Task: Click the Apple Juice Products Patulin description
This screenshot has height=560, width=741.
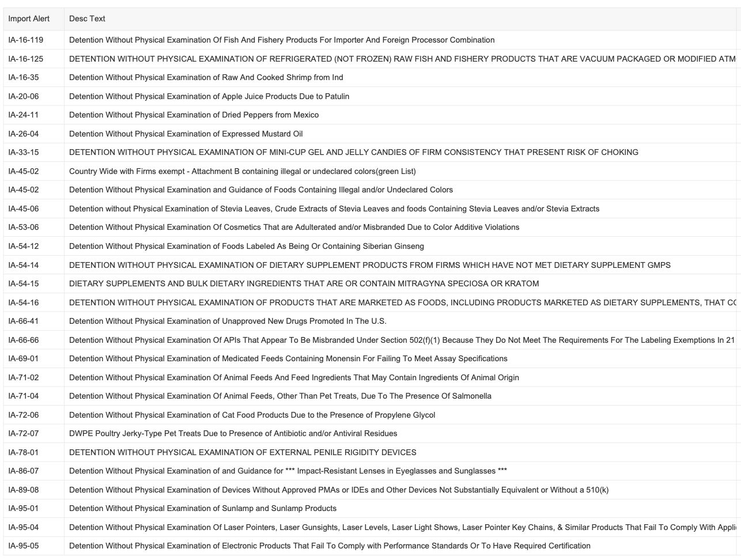Action: point(209,96)
